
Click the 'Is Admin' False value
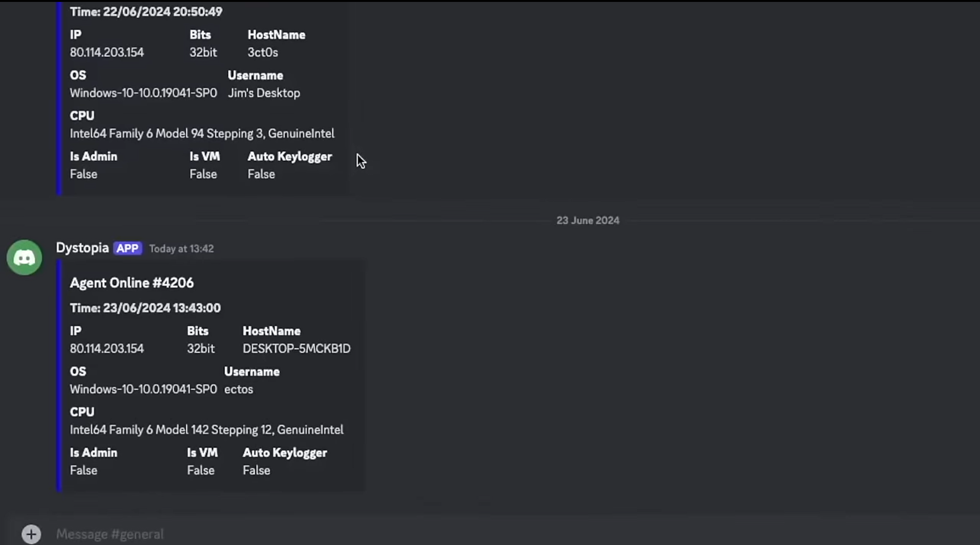(x=83, y=470)
